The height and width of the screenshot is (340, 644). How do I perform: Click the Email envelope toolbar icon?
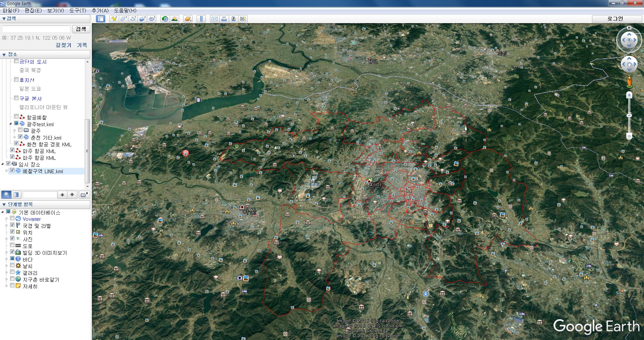215,19
